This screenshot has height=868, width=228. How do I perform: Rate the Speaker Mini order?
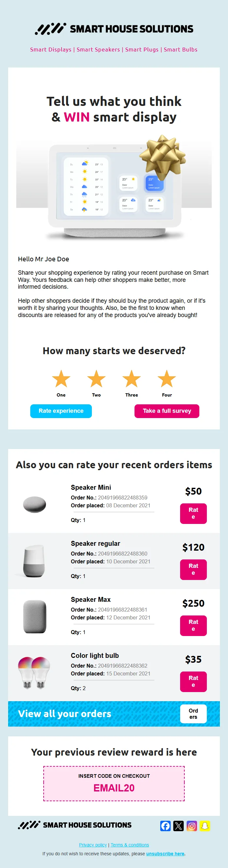click(193, 514)
